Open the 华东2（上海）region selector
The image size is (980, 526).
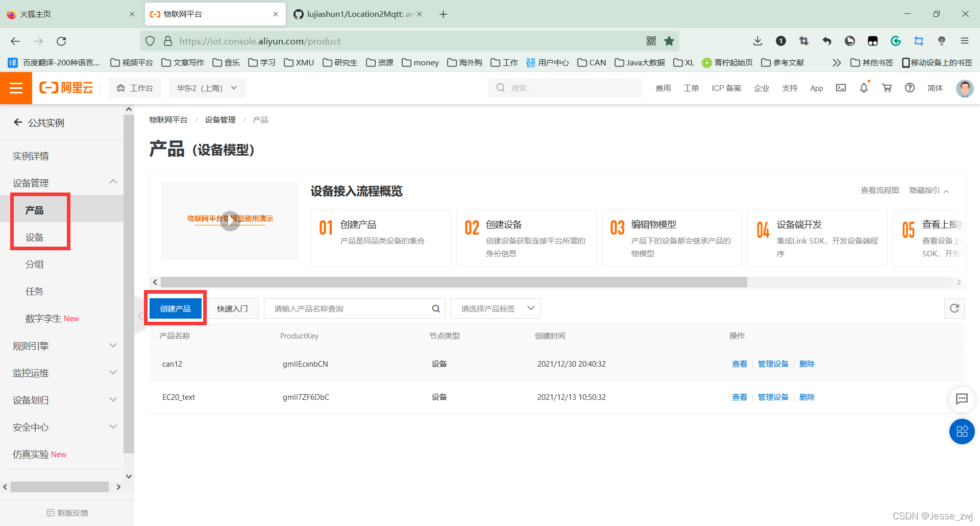point(207,87)
